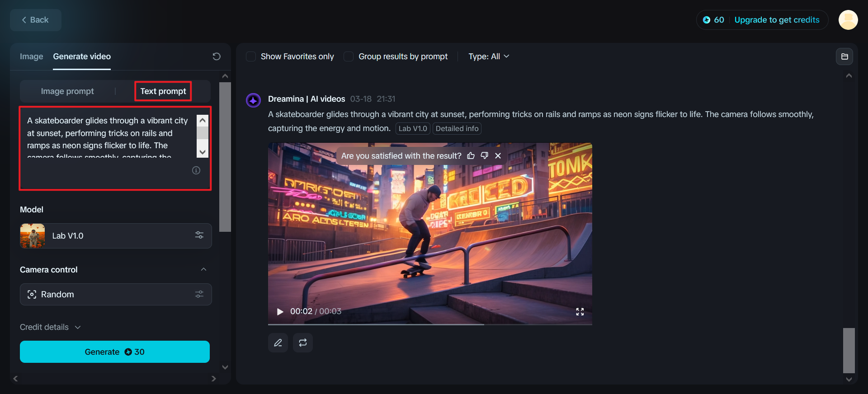
Task: Open the assets folder icon
Action: click(x=844, y=56)
